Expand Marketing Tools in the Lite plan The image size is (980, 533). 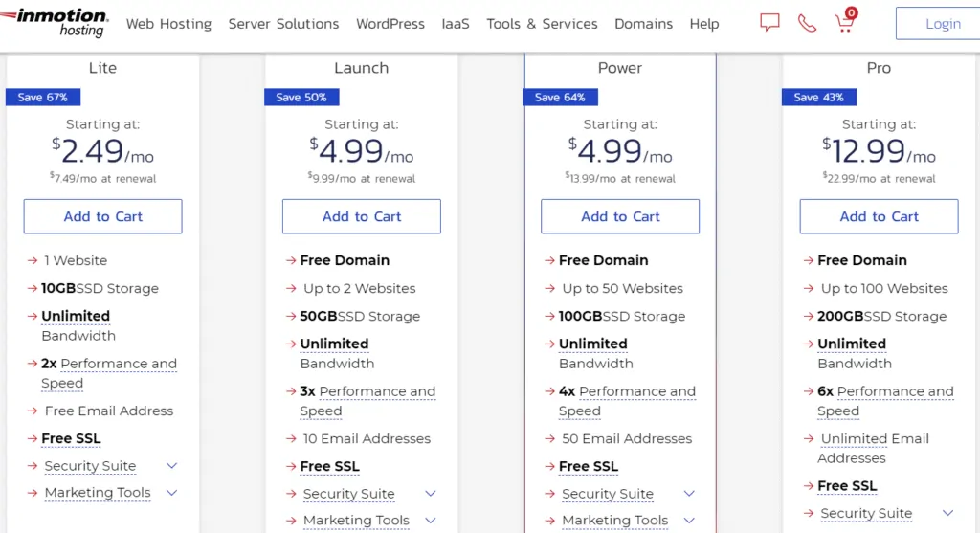(x=171, y=493)
